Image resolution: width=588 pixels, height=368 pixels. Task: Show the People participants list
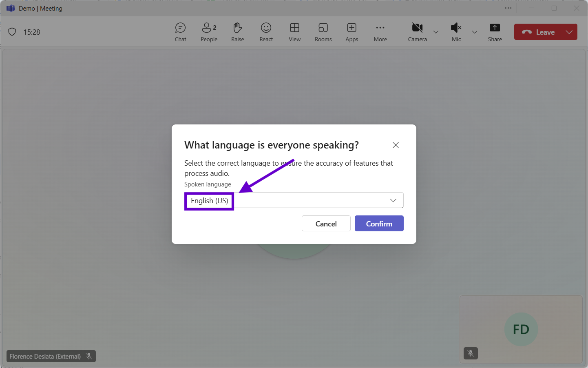point(209,32)
